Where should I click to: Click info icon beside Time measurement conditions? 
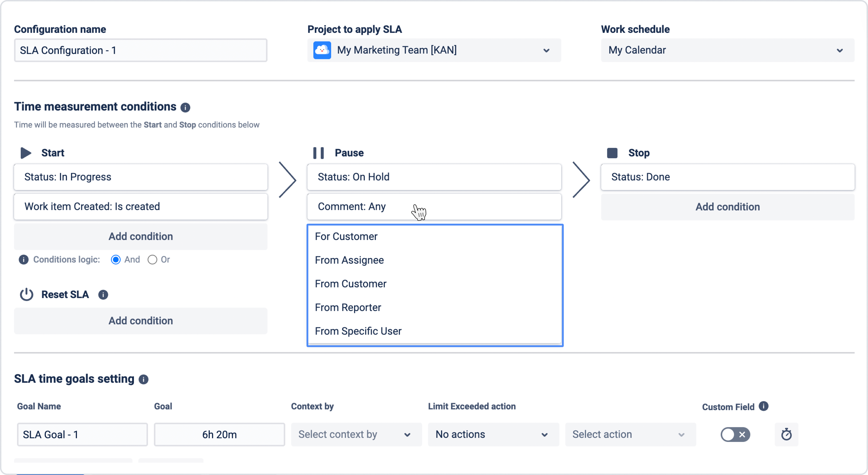pyautogui.click(x=185, y=107)
